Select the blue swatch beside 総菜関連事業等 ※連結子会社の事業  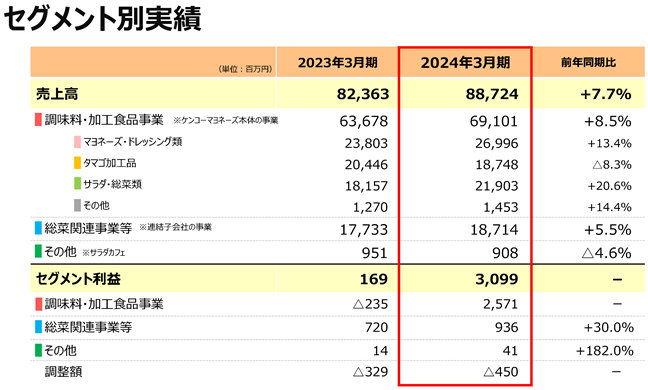pyautogui.click(x=38, y=228)
